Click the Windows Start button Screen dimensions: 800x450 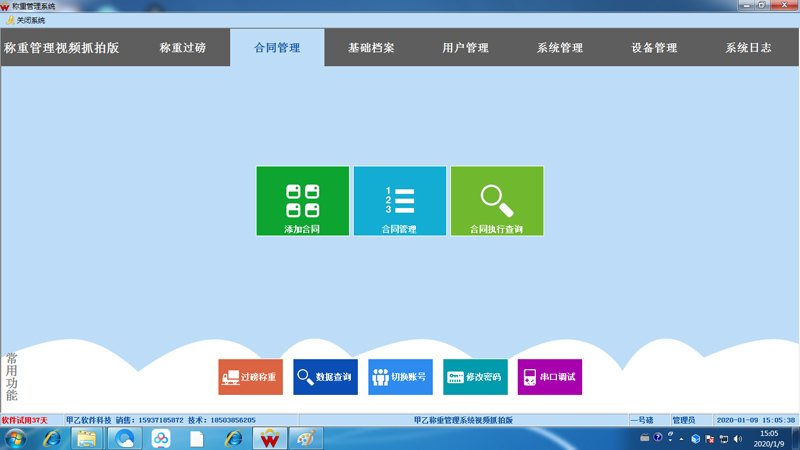tap(16, 438)
